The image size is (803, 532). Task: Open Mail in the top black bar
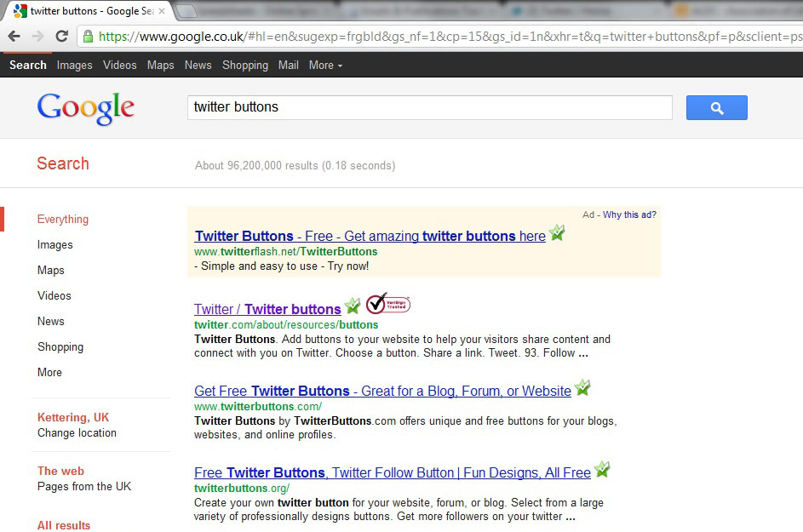289,65
